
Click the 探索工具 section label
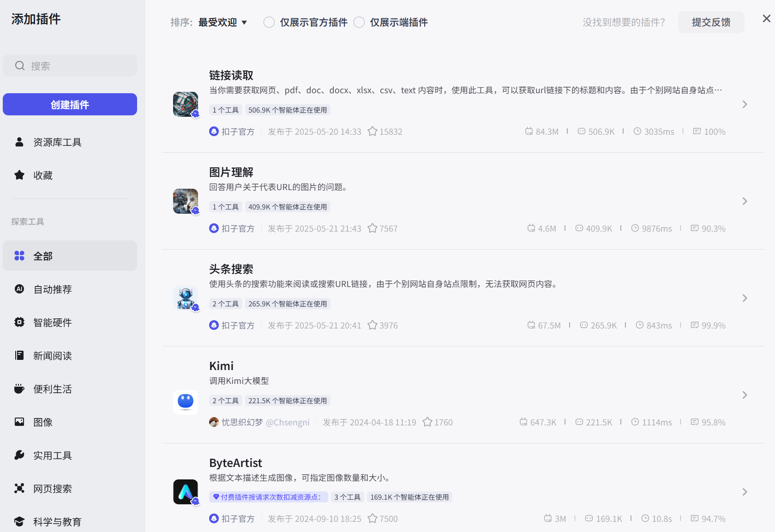tap(28, 221)
